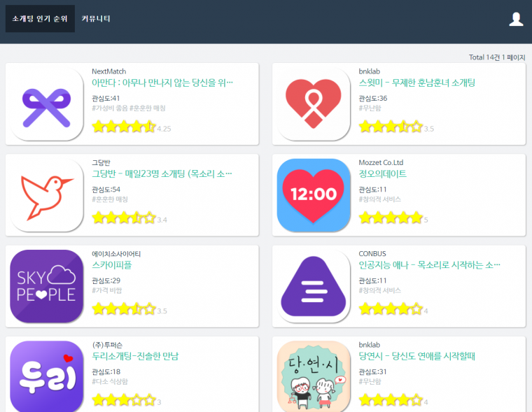Click the 두리소개팅-진솔한 만남 link
The width and height of the screenshot is (532, 412).
coord(135,356)
